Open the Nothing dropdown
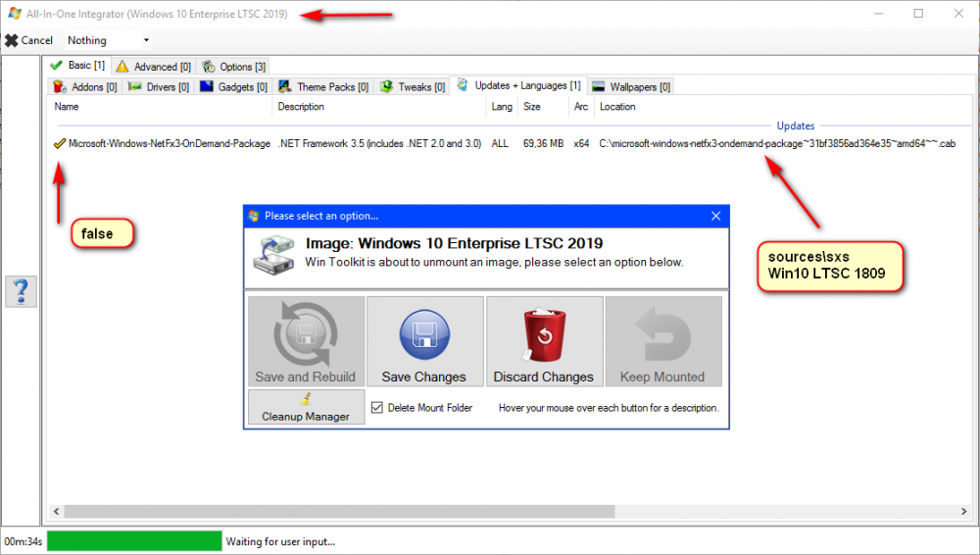The height and width of the screenshot is (555, 980). point(109,40)
